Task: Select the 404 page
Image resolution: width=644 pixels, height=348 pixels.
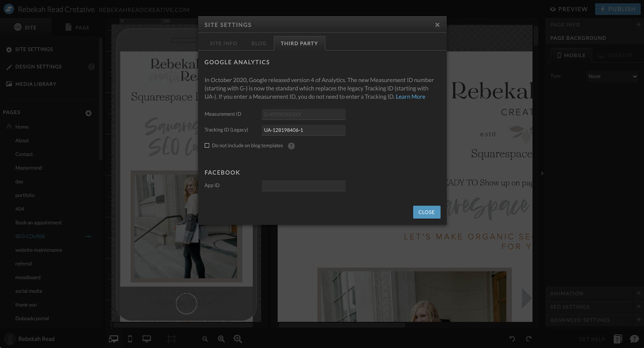Action: [20, 209]
